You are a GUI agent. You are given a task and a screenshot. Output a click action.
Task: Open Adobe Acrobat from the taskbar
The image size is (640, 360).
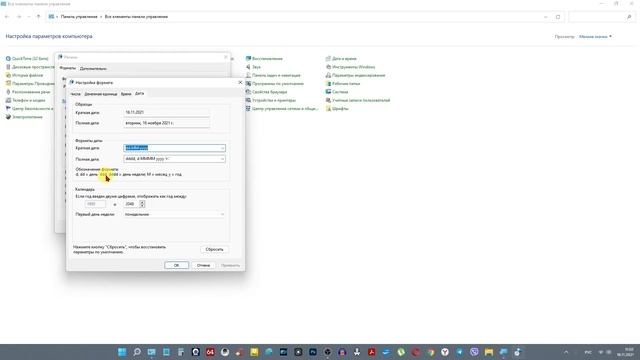tap(372, 352)
